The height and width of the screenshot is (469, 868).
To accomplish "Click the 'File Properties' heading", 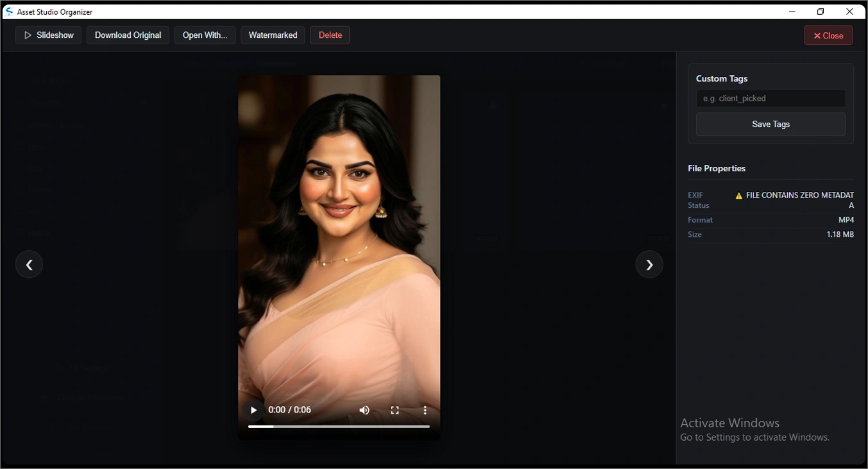I will (x=717, y=168).
